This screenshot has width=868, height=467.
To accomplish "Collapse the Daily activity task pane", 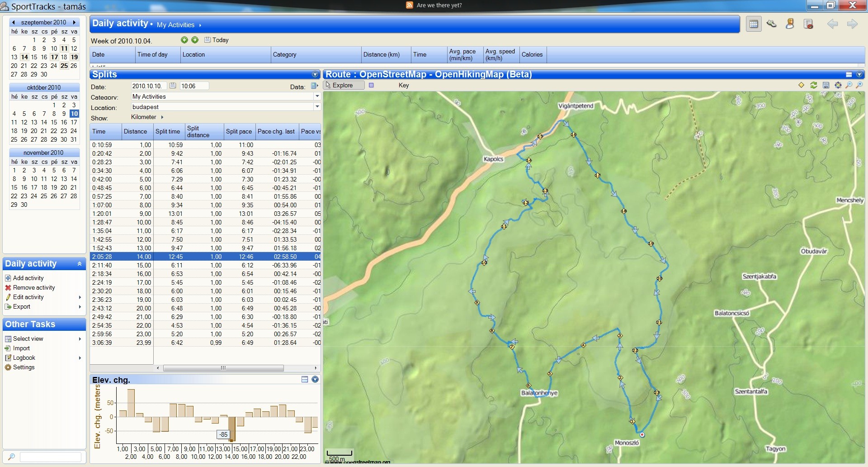I will coord(80,264).
